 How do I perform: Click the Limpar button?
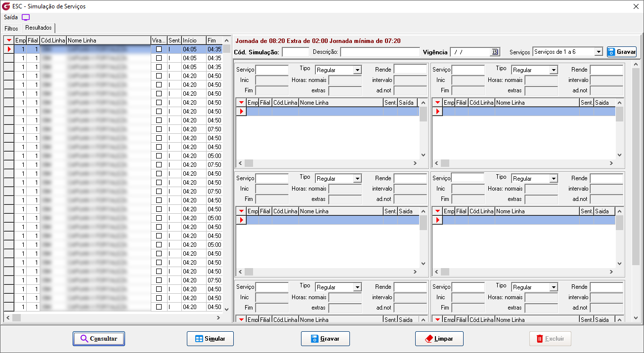click(439, 339)
